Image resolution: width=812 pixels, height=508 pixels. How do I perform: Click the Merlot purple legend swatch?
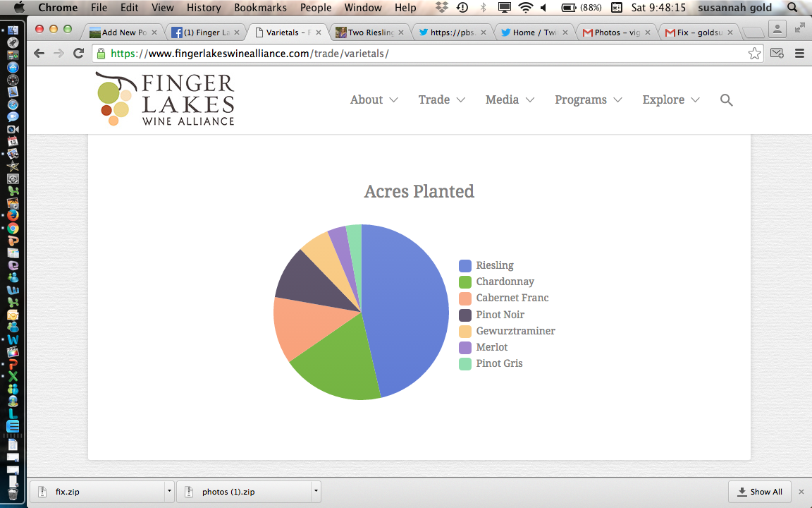(x=465, y=347)
